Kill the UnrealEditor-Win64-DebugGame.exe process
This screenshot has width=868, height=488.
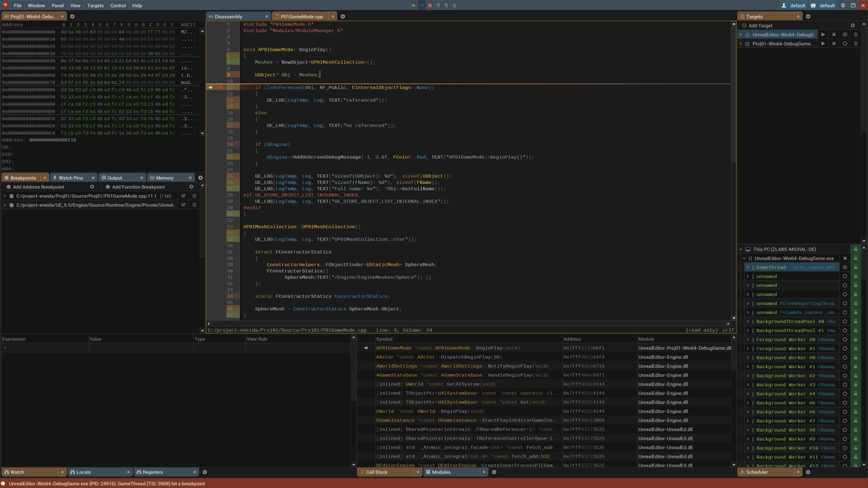[x=845, y=258]
